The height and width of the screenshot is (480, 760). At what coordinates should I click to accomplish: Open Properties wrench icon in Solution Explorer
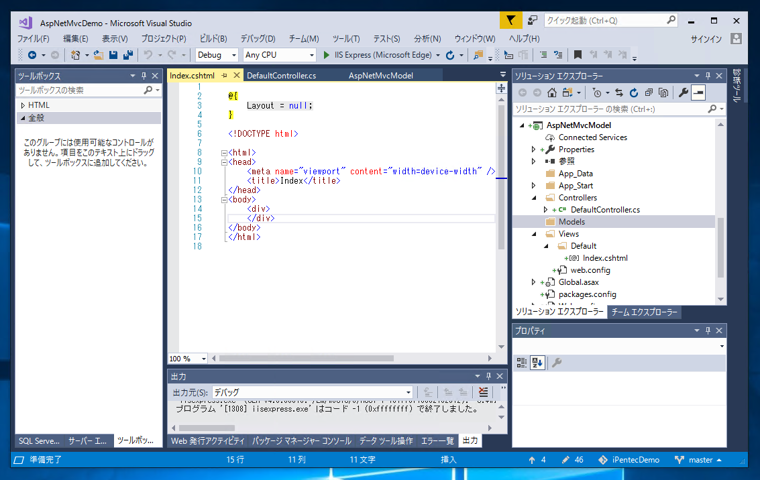[683, 93]
